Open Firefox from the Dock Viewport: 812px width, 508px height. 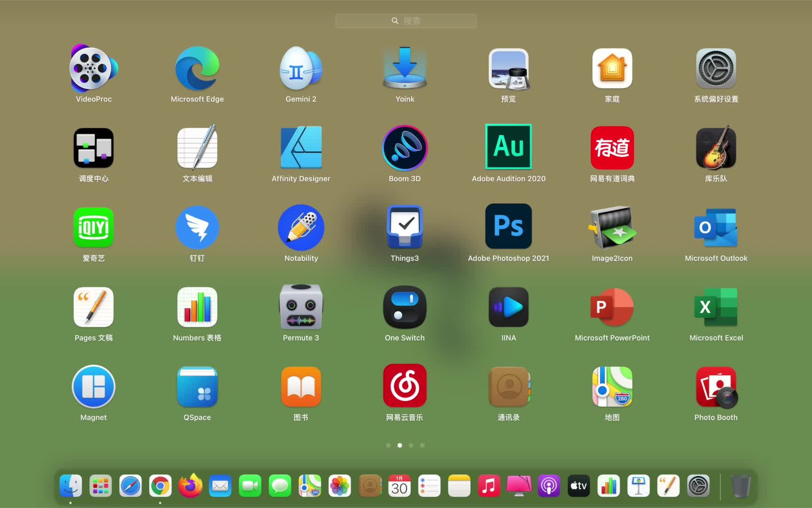point(190,485)
